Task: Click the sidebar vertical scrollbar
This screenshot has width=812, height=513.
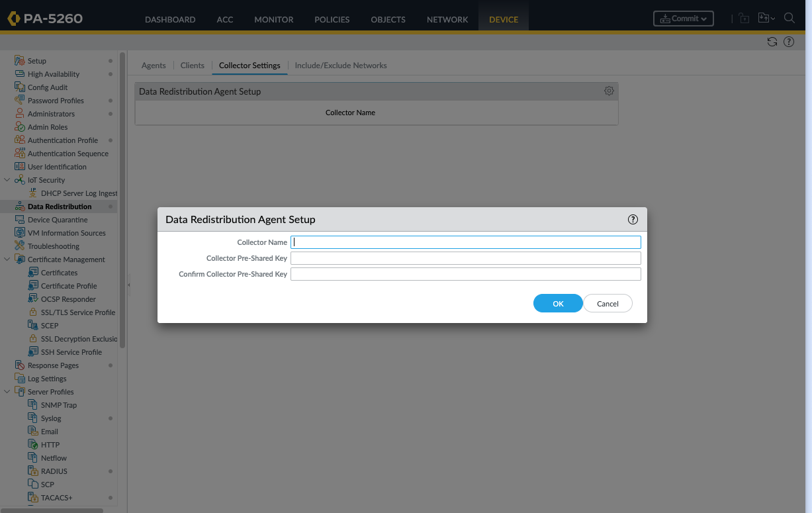Action: (x=122, y=201)
